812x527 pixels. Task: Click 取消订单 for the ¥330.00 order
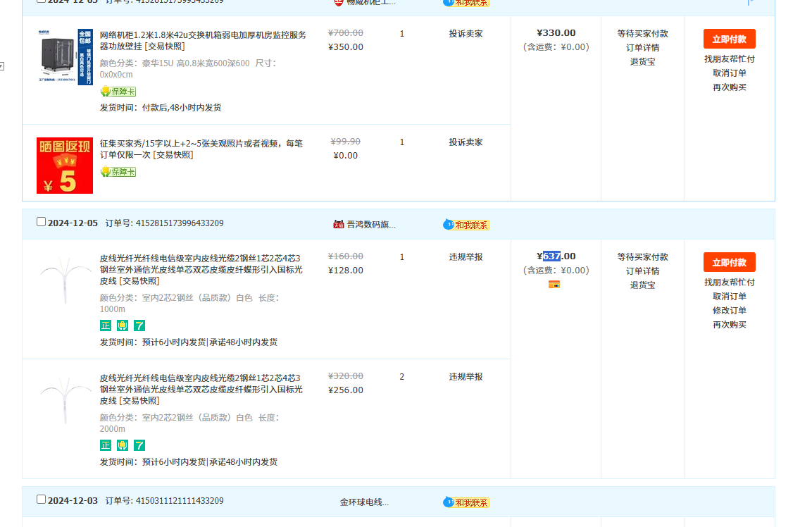[x=729, y=73]
